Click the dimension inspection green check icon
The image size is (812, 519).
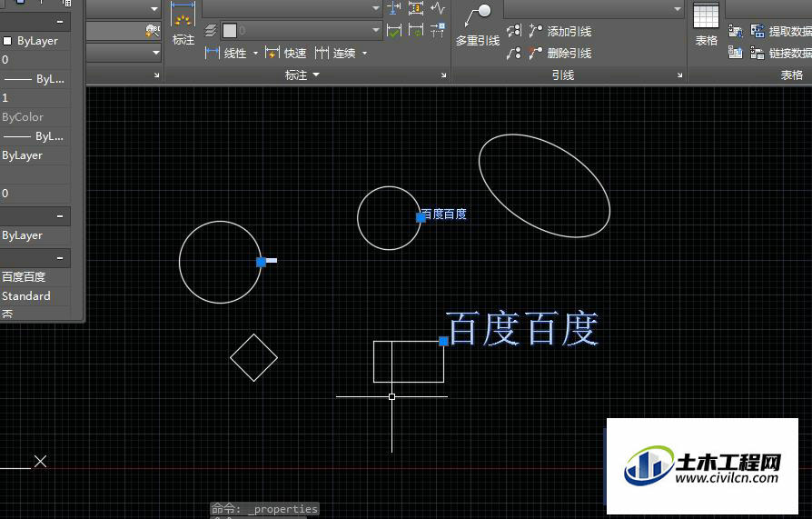click(x=393, y=31)
